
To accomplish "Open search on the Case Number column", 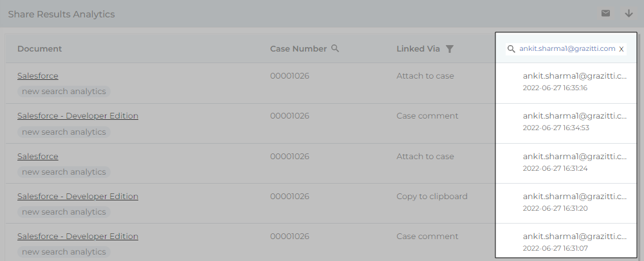I will [x=335, y=48].
